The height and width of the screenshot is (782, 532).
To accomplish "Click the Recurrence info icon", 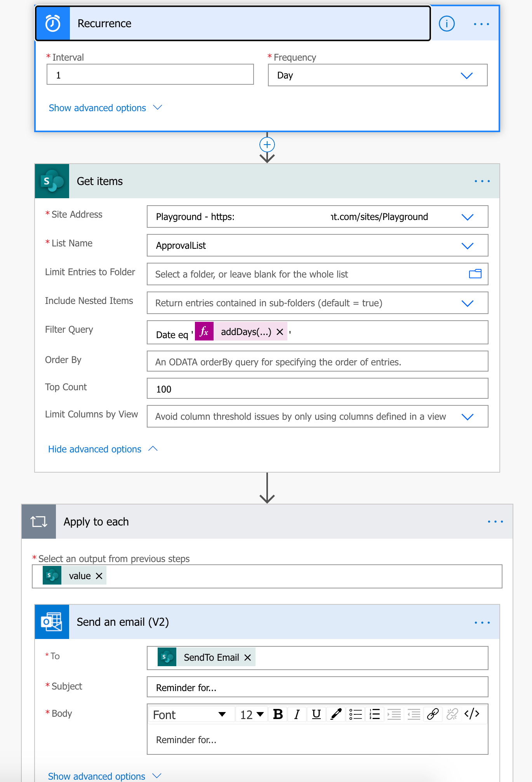I will click(x=447, y=24).
